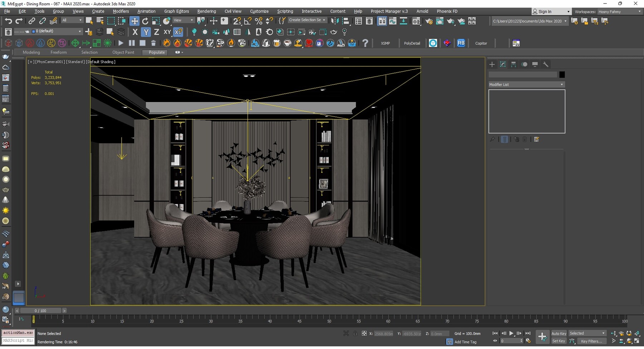Select the Select and Rotate tool
Image resolution: width=644 pixels, height=349 pixels.
(145, 21)
